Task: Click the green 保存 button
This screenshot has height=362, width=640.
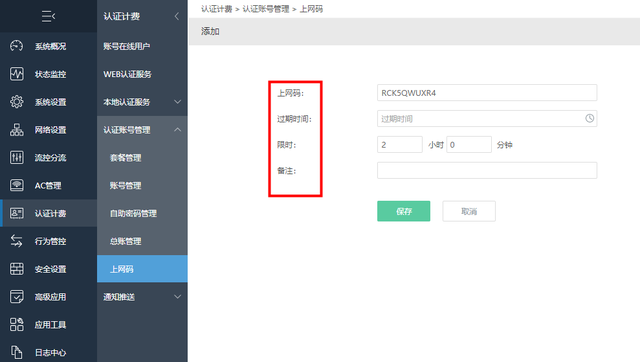Action: (x=403, y=211)
